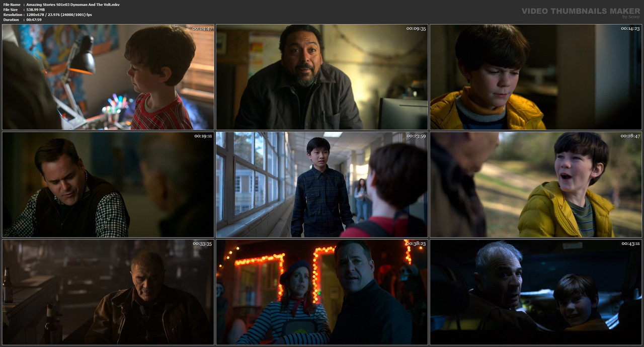Select the thumbnail timestamped 00:28:47
The image size is (644, 347).
pyautogui.click(x=536, y=185)
